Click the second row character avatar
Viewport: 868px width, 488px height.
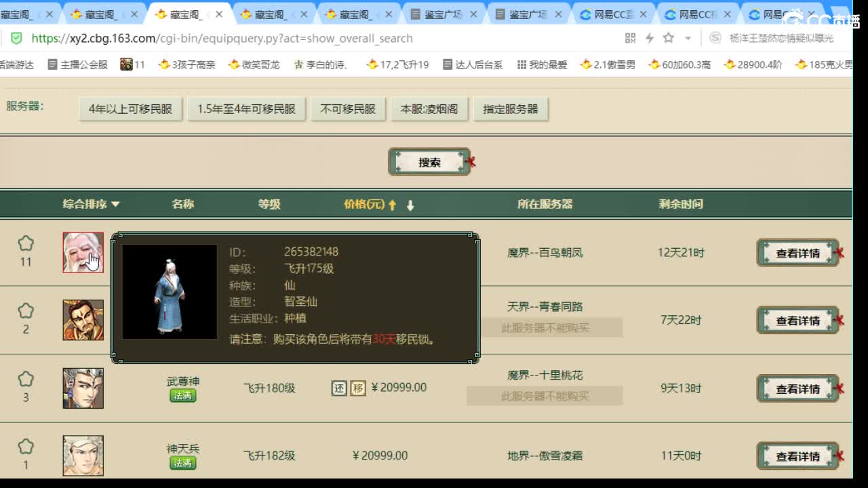click(x=83, y=321)
